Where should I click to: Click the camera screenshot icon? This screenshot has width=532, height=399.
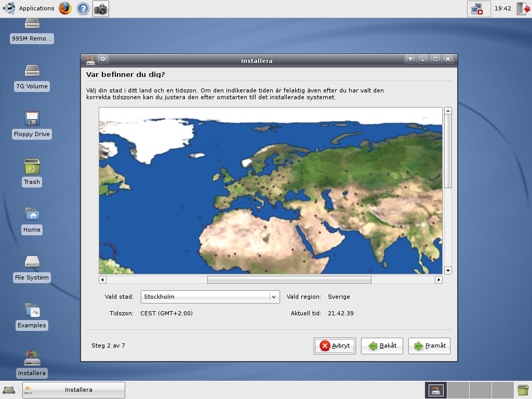click(101, 9)
